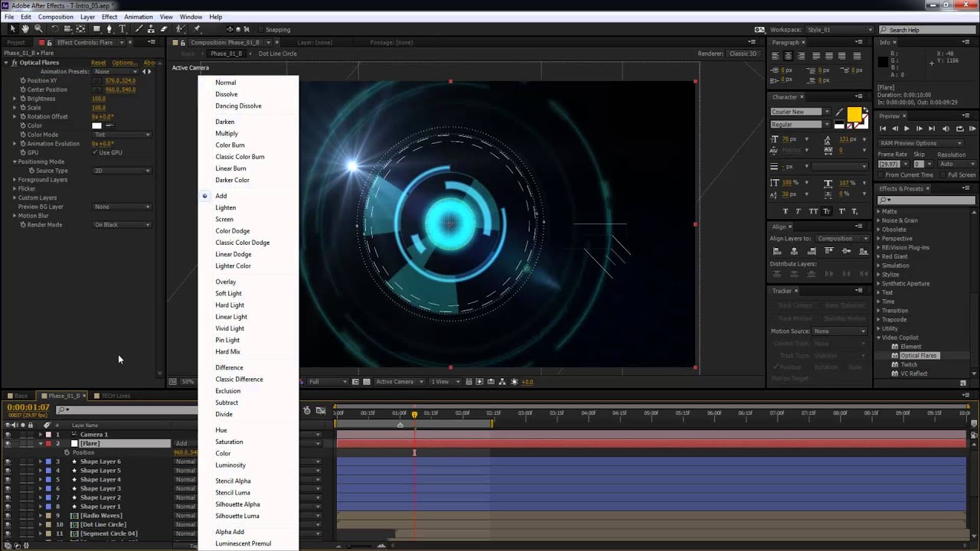This screenshot has height=551, width=980.
Task: Open the Color Mode Tint dropdown
Action: 122,135
